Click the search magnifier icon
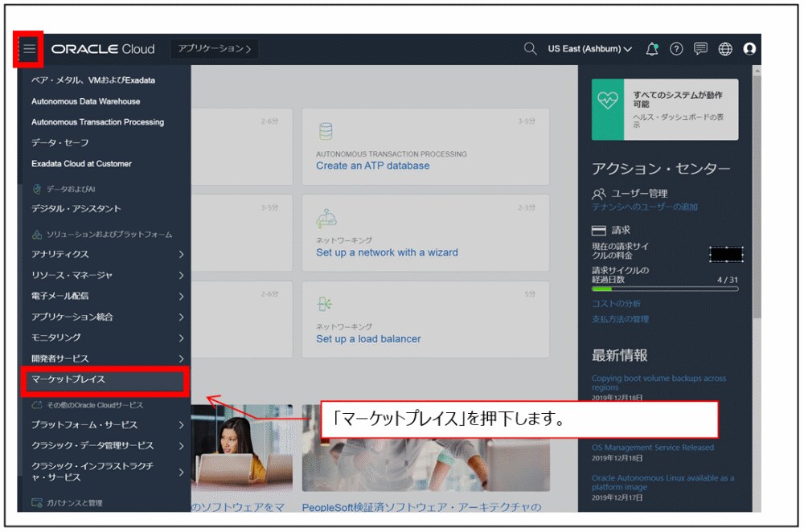The height and width of the screenshot is (532, 804). point(529,48)
